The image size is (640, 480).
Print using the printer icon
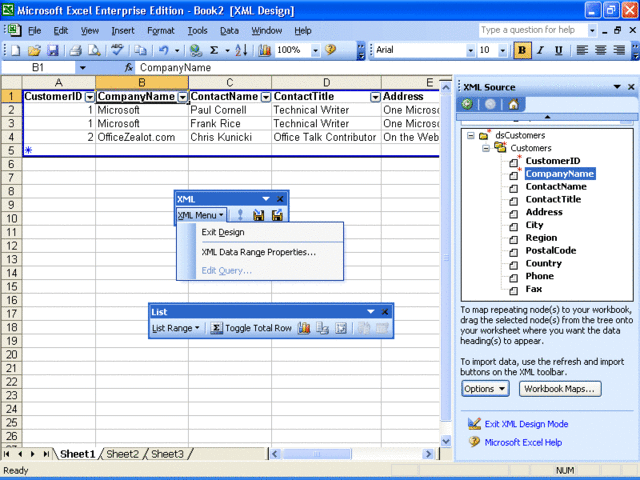[76, 50]
